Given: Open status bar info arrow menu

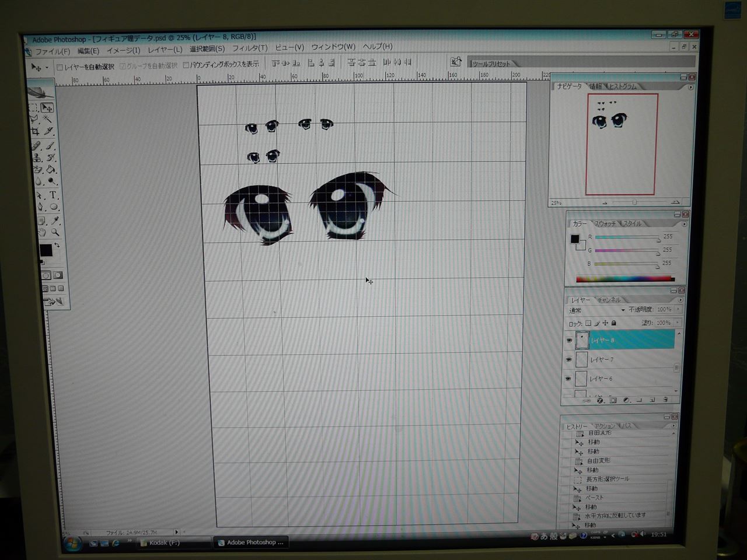Looking at the screenshot, I should coord(176,532).
